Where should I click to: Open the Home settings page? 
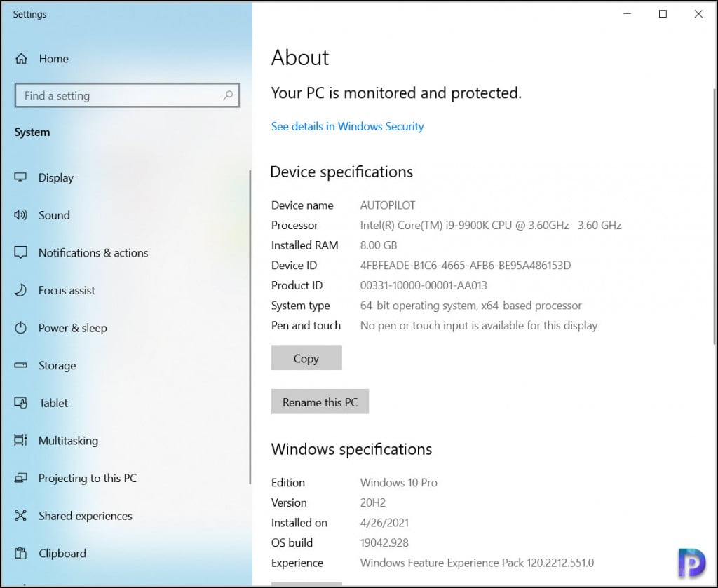pyautogui.click(x=53, y=59)
